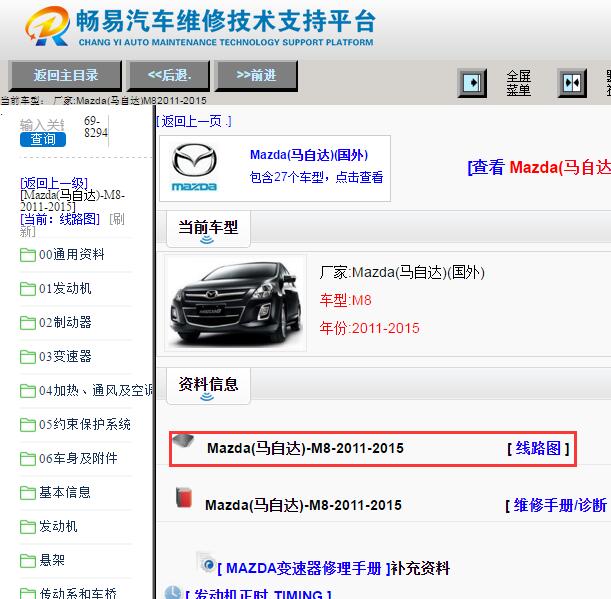Open the 基本信息 folder icon
The image size is (611, 599).
click(x=28, y=493)
